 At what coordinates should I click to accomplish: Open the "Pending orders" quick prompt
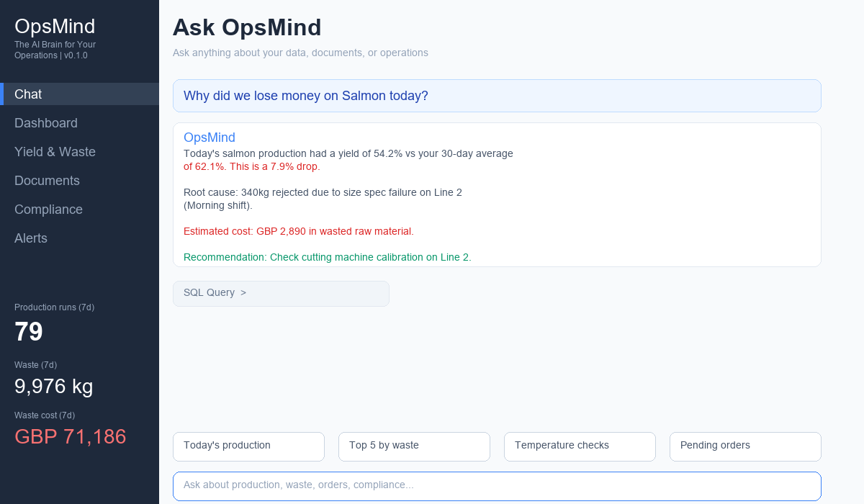[745, 446]
